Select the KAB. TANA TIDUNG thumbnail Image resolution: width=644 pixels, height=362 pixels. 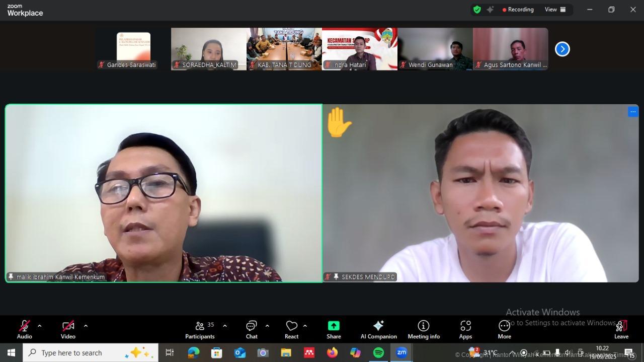point(284,49)
